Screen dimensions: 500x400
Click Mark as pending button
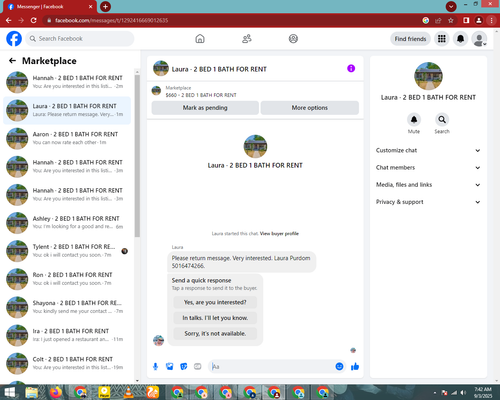(205, 108)
